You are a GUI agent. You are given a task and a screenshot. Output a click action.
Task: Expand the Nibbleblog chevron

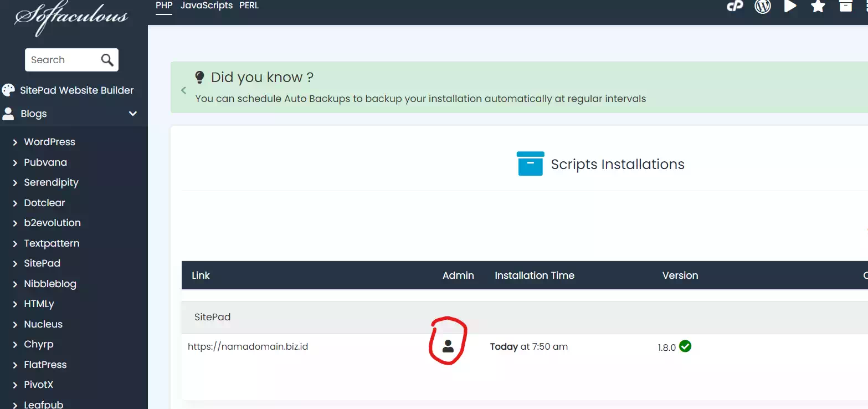click(16, 284)
